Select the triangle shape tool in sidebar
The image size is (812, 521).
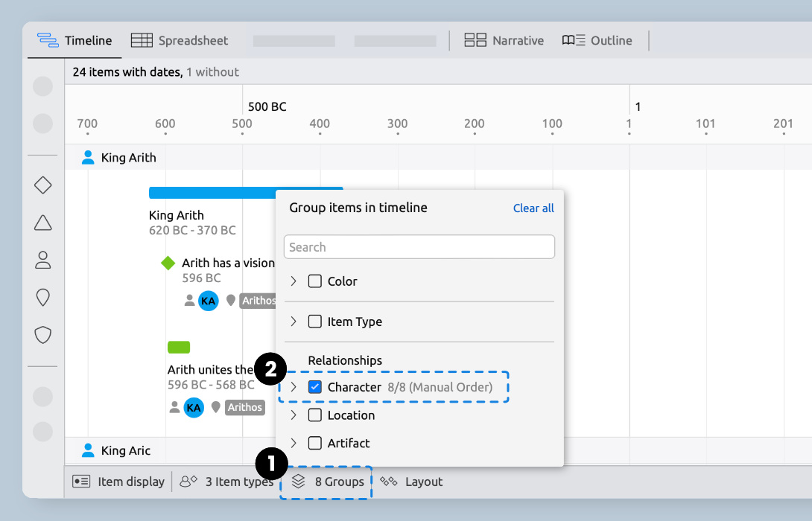click(x=43, y=223)
